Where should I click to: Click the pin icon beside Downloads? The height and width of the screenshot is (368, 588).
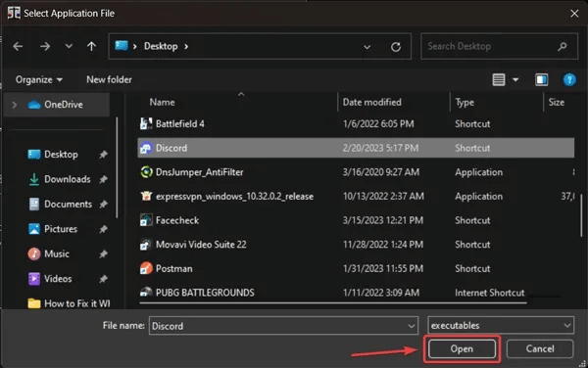pyautogui.click(x=103, y=180)
